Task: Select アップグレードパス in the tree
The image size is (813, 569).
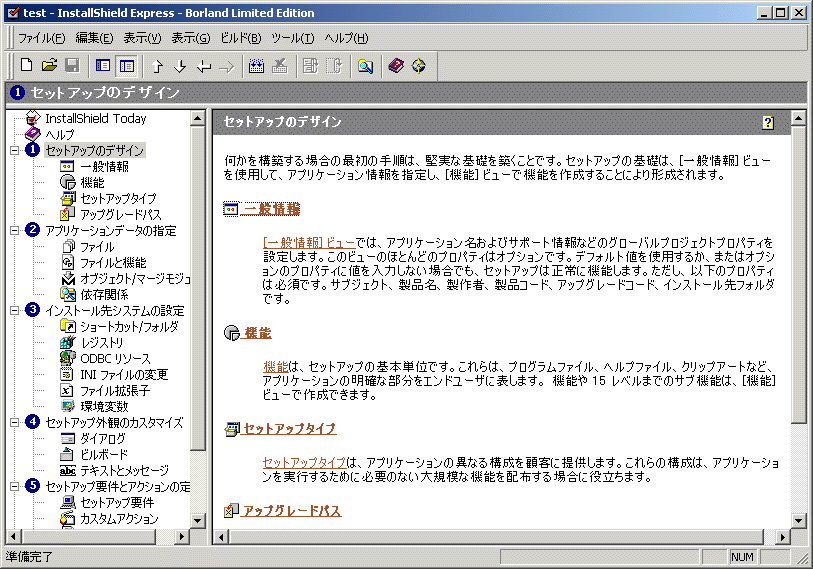Action: click(121, 214)
